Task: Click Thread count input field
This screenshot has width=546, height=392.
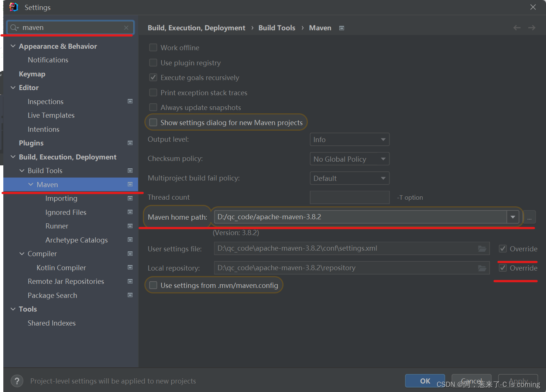Action: [350, 197]
